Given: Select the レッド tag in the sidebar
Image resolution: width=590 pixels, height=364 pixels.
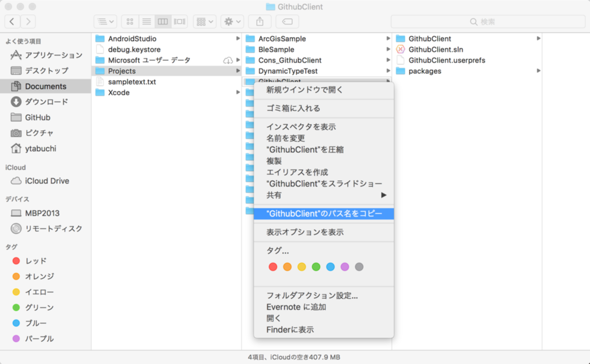Looking at the screenshot, I should pyautogui.click(x=35, y=261).
